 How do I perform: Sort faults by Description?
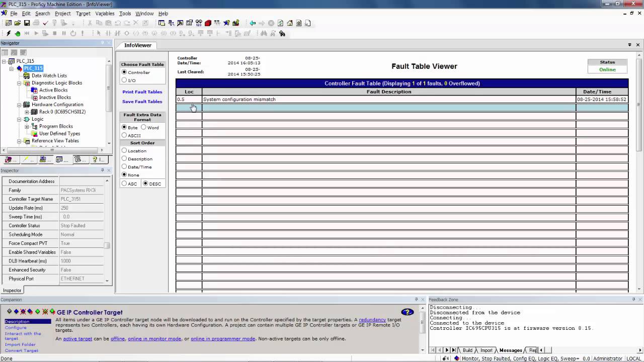pos(124,159)
